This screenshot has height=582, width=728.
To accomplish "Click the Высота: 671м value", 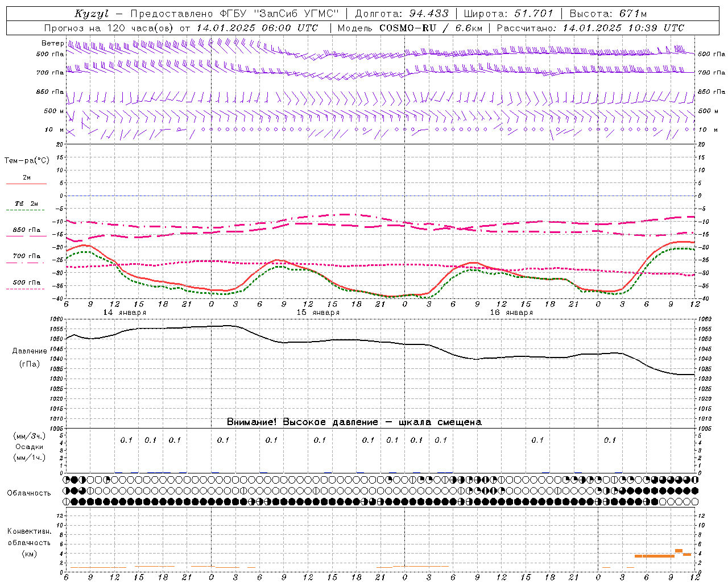I will click(608, 14).
